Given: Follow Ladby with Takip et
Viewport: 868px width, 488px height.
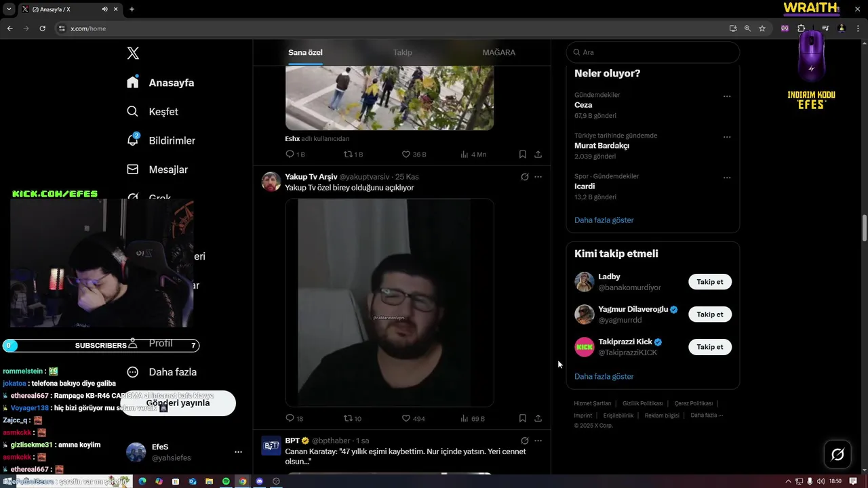Looking at the screenshot, I should (x=710, y=282).
